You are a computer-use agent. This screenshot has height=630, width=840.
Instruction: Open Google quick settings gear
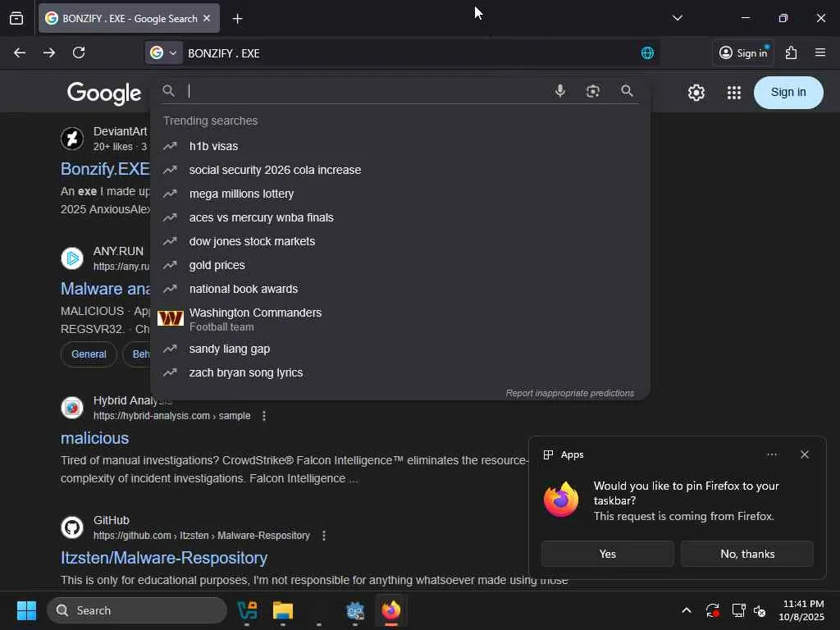696,93
